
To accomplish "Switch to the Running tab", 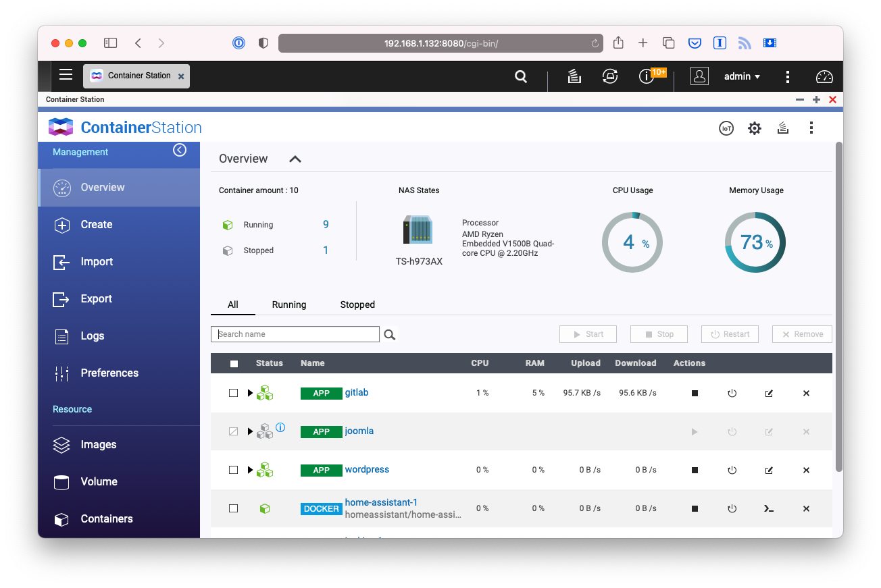I will point(289,304).
